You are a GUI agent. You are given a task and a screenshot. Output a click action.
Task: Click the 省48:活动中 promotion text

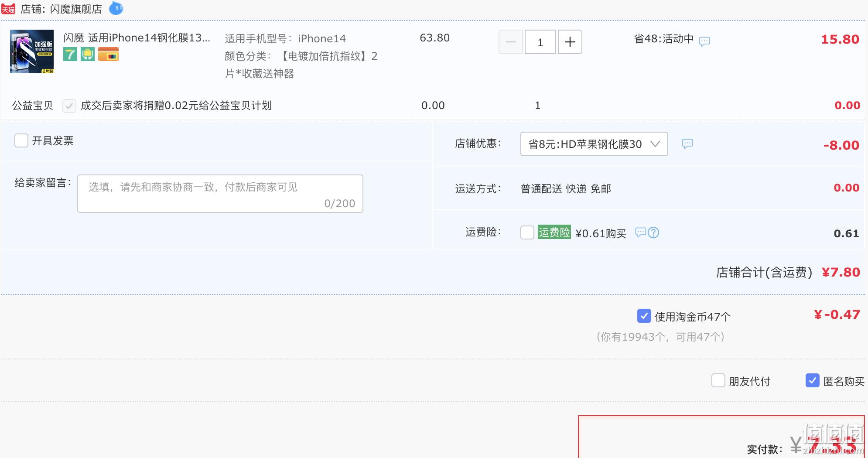point(664,39)
